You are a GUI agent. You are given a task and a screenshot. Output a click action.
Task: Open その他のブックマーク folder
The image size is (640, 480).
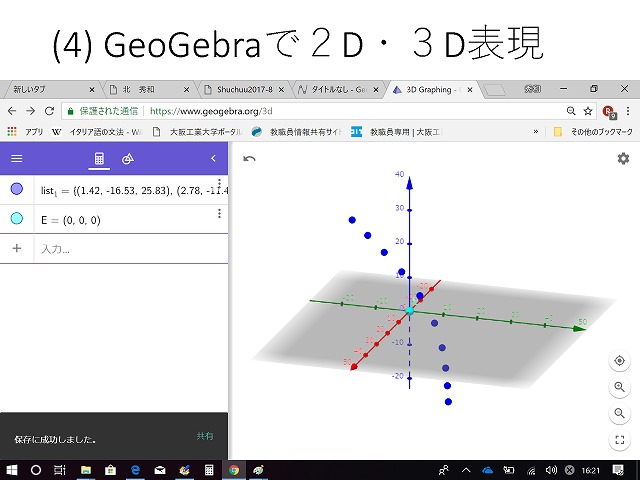pyautogui.click(x=593, y=131)
